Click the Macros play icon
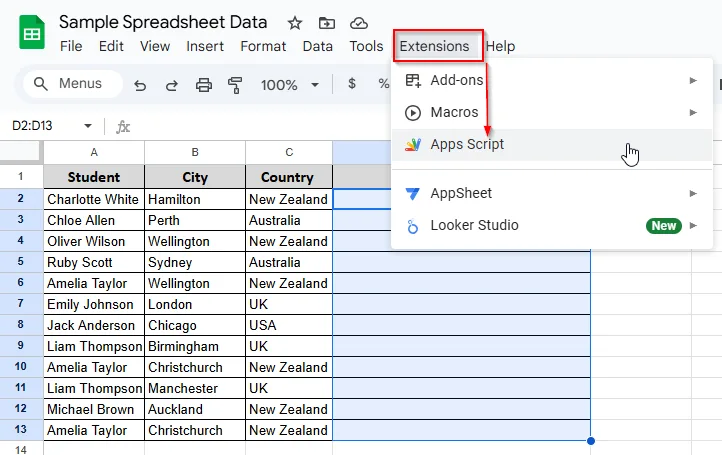This screenshot has width=722, height=455. tap(413, 112)
